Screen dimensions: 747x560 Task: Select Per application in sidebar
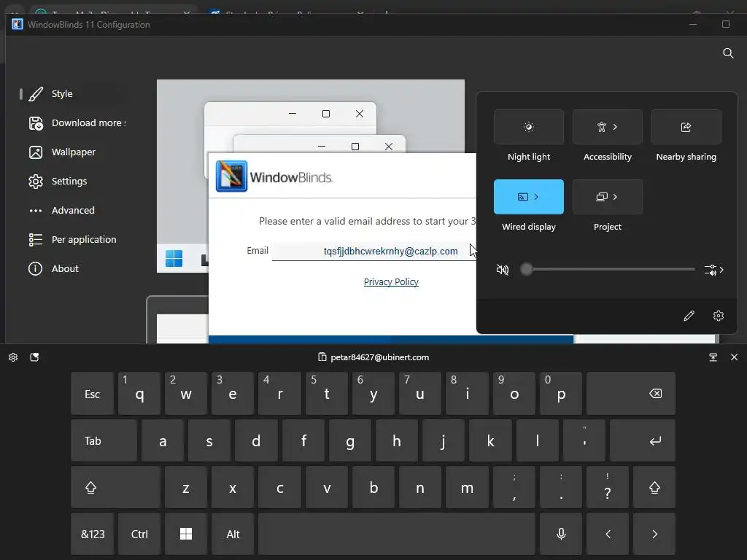[71, 239]
